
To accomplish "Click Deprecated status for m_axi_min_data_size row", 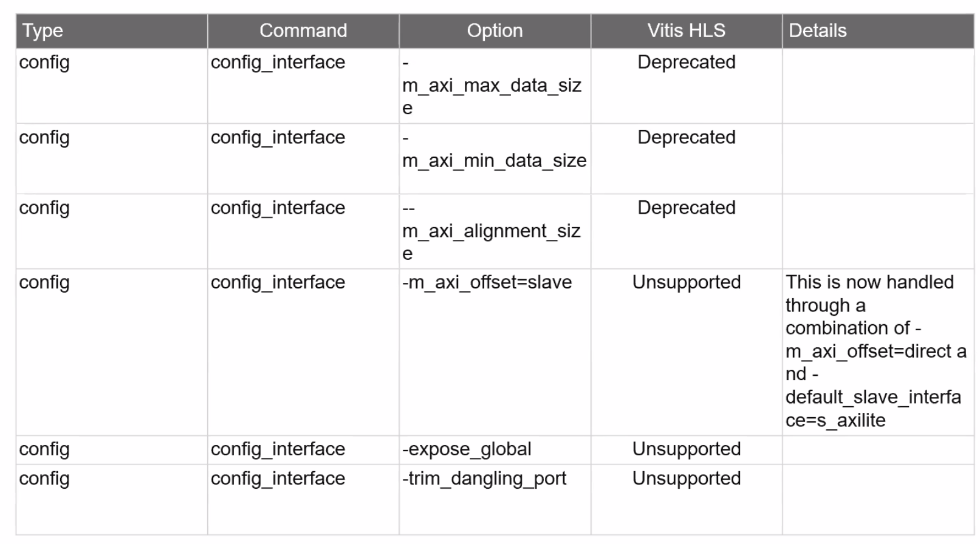I will pyautogui.click(x=686, y=138).
